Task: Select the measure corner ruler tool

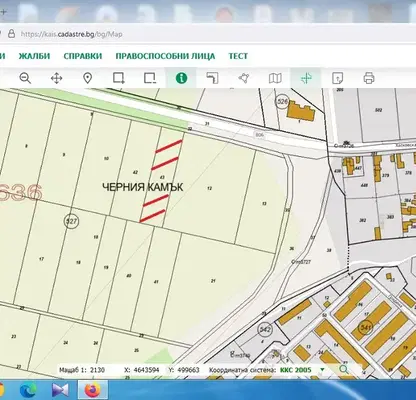Action: (212, 78)
